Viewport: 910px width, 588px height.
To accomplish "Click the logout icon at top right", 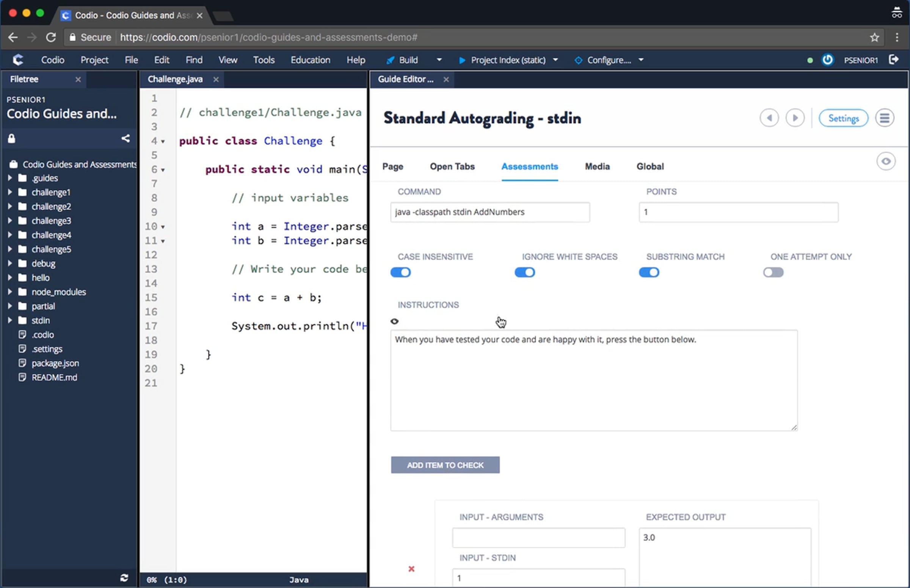I will [x=893, y=59].
